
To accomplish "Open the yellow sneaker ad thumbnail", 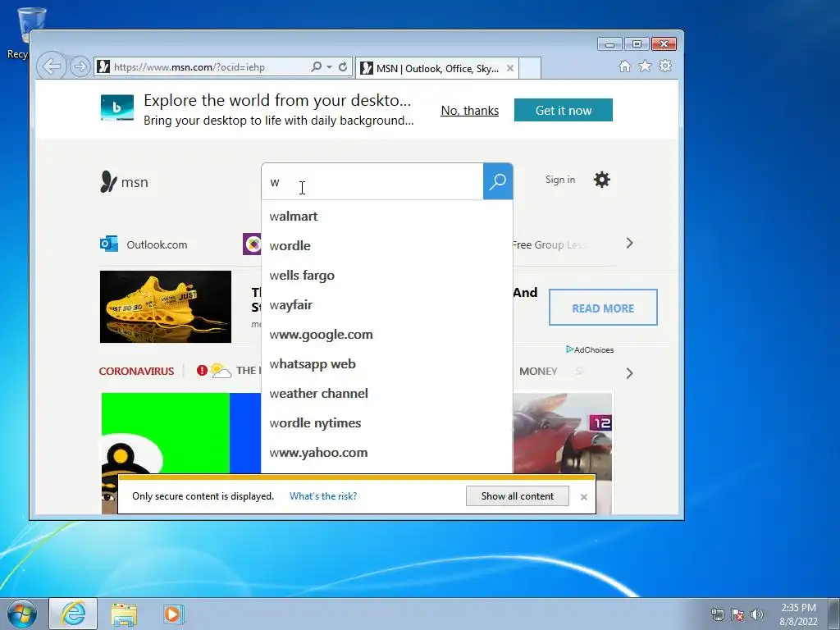I will 166,307.
